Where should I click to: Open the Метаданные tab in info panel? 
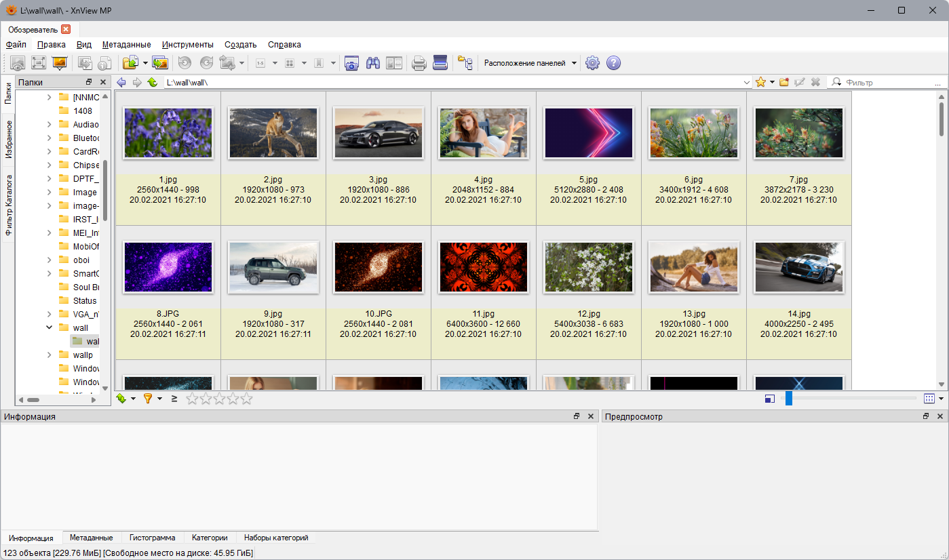click(x=91, y=538)
